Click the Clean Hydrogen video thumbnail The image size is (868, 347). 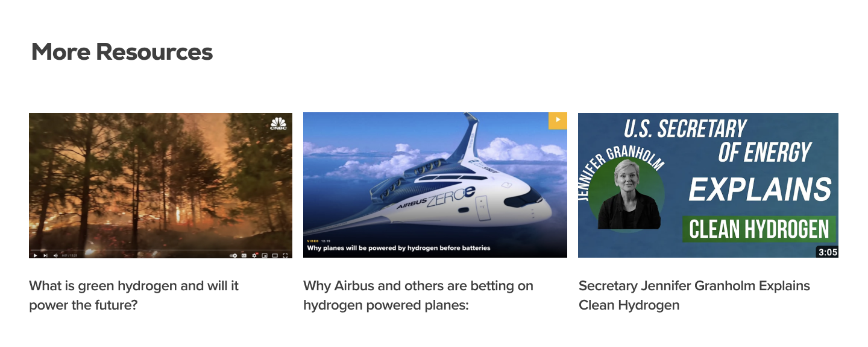708,185
